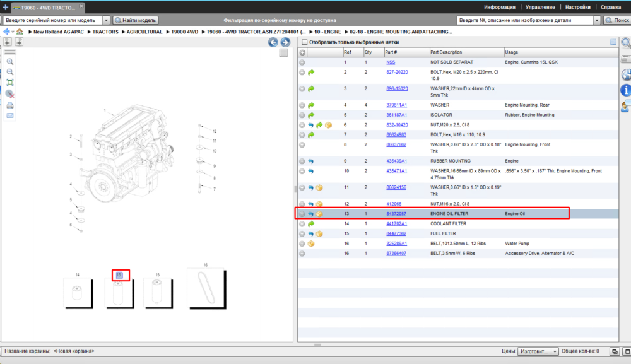Close the T9060 tab
This screenshot has width=631, height=364.
(81, 6)
